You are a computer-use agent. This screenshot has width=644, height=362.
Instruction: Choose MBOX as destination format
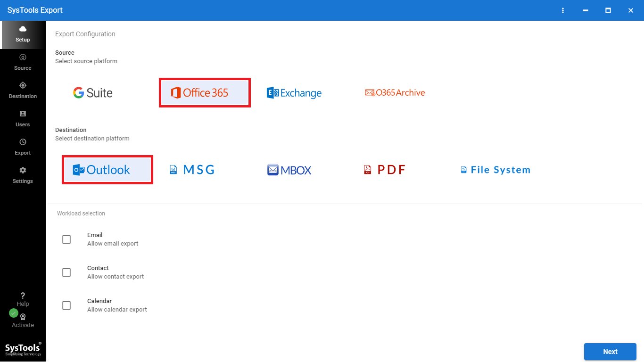(289, 170)
